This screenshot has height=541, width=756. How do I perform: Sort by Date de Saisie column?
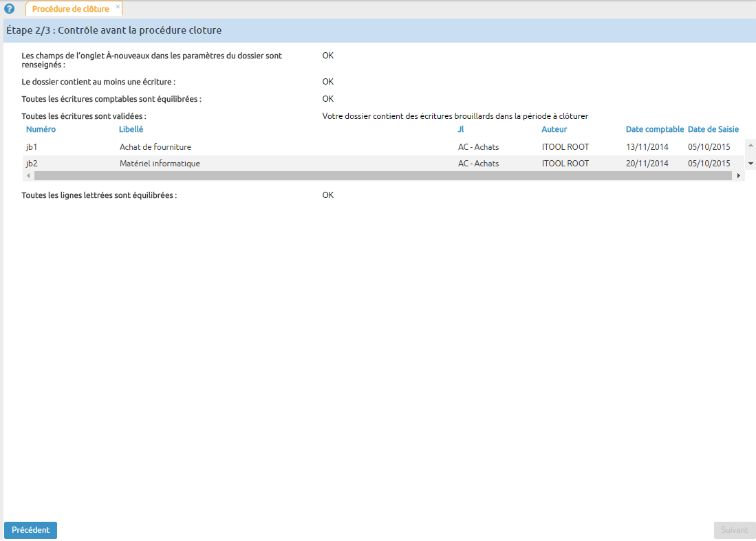[713, 129]
